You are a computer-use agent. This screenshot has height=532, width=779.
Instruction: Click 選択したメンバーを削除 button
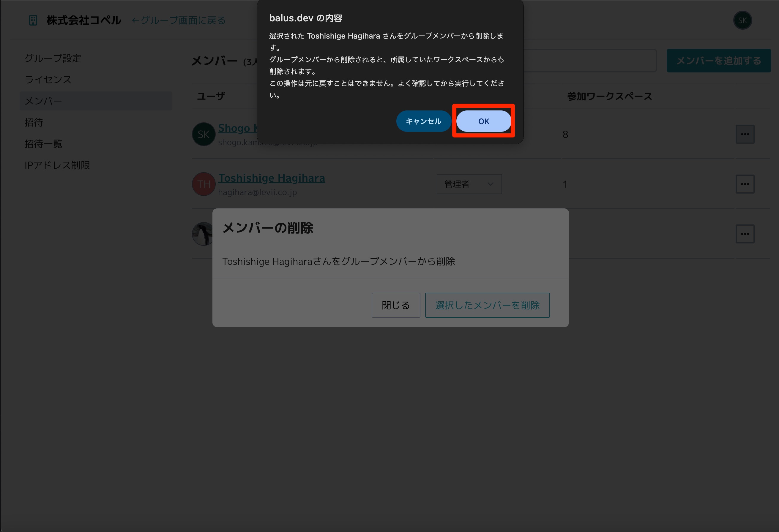coord(487,305)
